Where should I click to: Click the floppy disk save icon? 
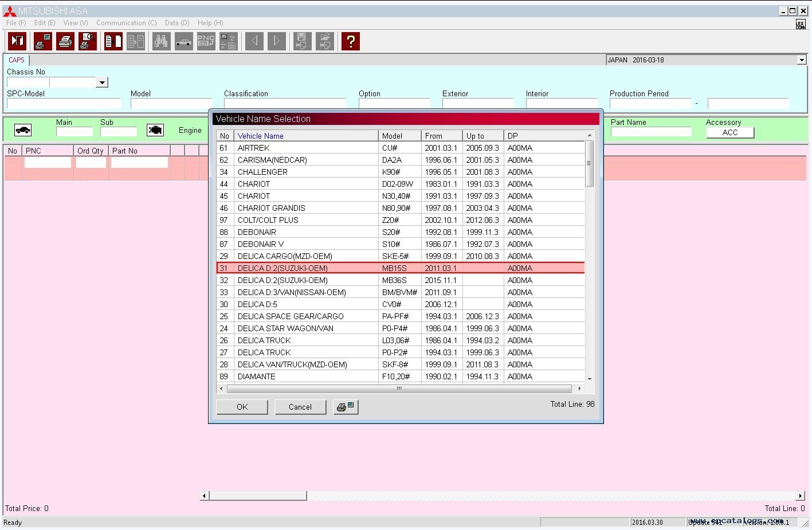(303, 41)
